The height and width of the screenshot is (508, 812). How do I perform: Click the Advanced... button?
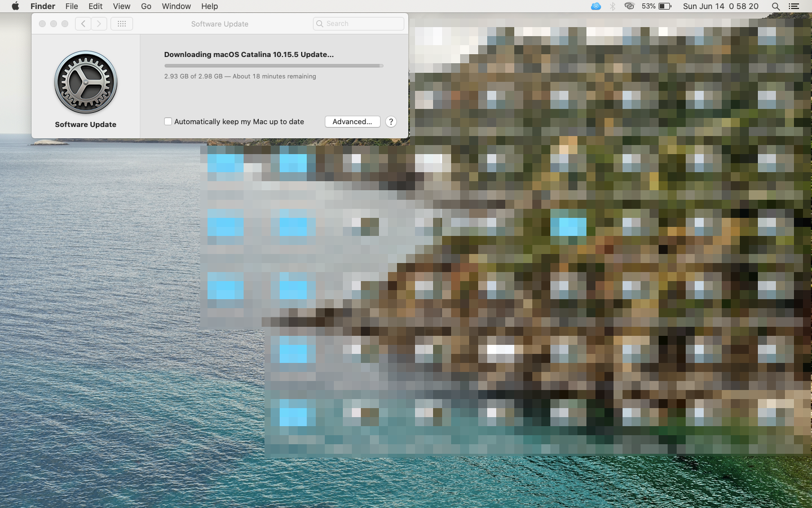[352, 122]
